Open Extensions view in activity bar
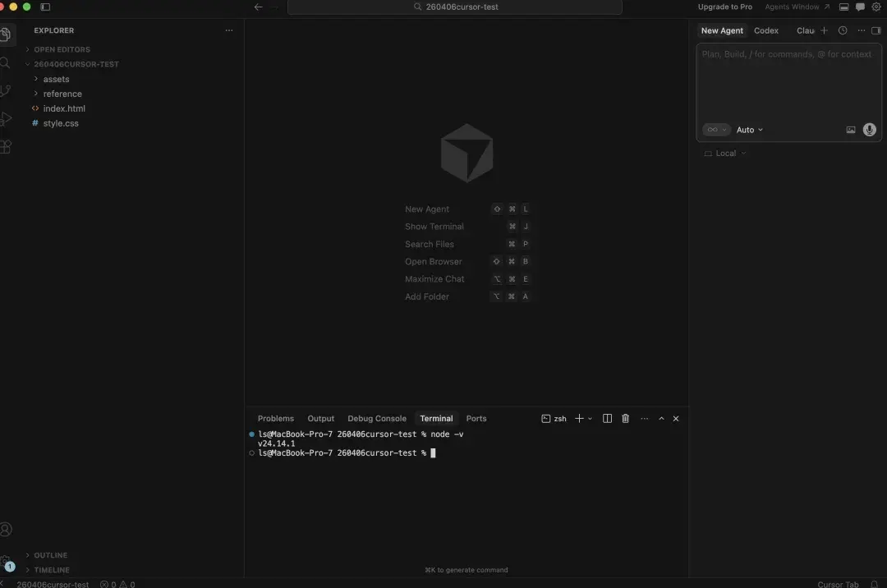This screenshot has width=887, height=588. (x=6, y=147)
